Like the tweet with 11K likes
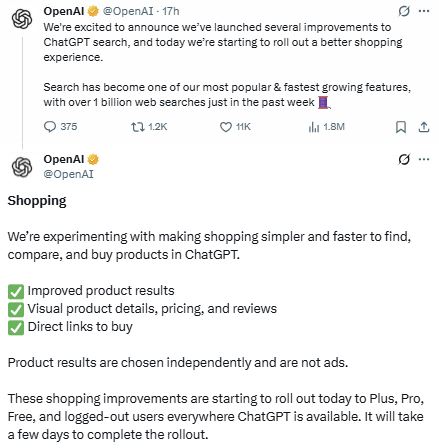 [x=226, y=127]
